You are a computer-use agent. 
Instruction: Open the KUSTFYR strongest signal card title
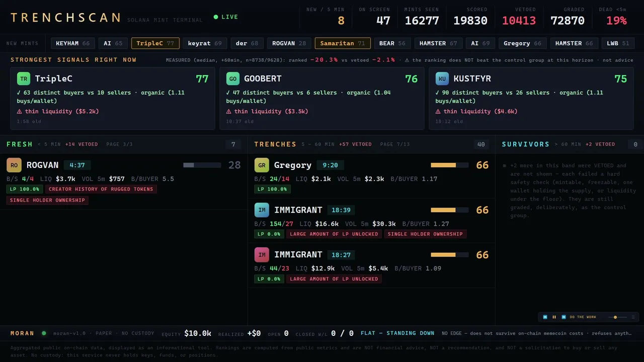click(x=472, y=79)
